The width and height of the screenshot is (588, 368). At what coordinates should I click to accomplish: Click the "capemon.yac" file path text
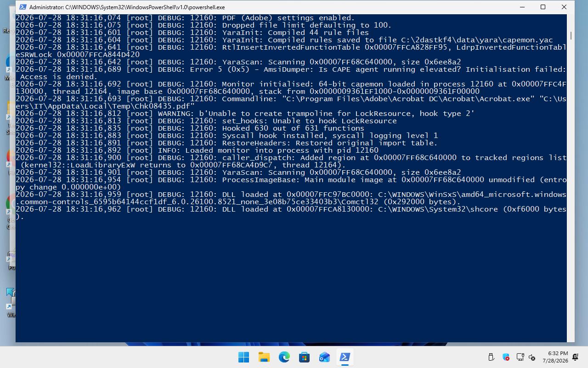(528, 40)
